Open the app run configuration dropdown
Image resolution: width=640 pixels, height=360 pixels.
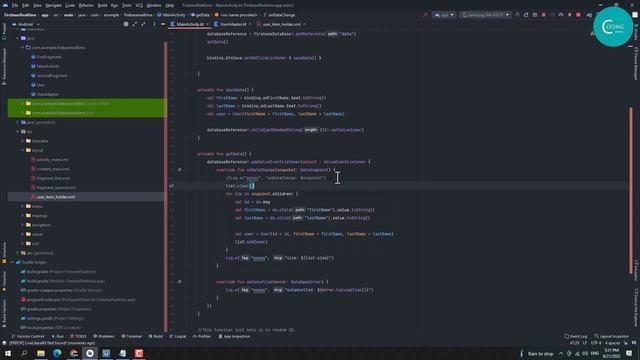[x=444, y=15]
